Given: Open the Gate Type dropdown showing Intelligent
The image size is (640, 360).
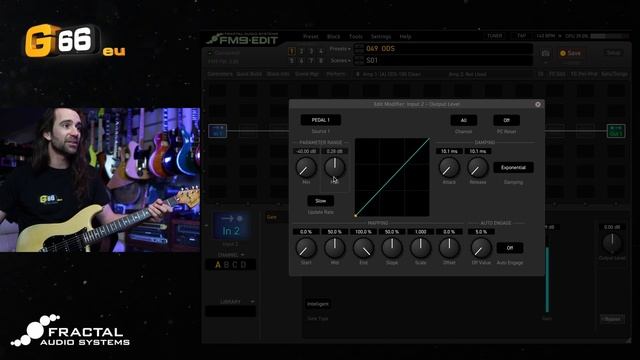Looking at the screenshot, I should pos(318,304).
